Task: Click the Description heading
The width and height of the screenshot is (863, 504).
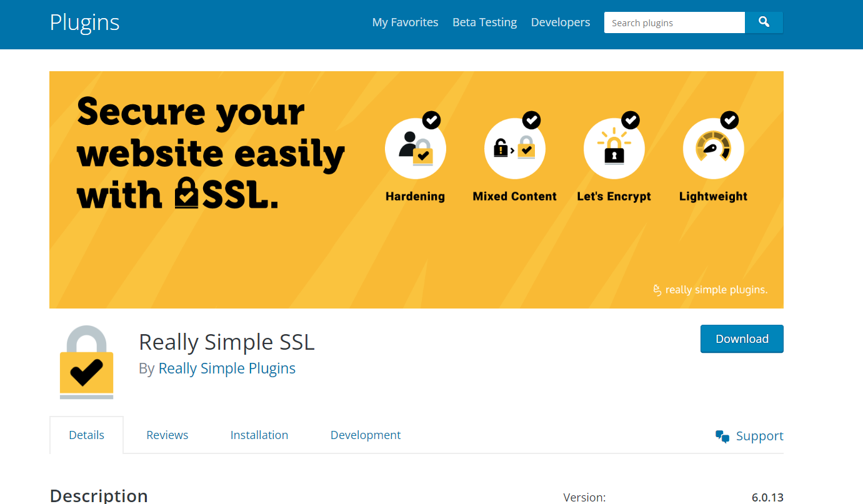Action: click(x=99, y=496)
